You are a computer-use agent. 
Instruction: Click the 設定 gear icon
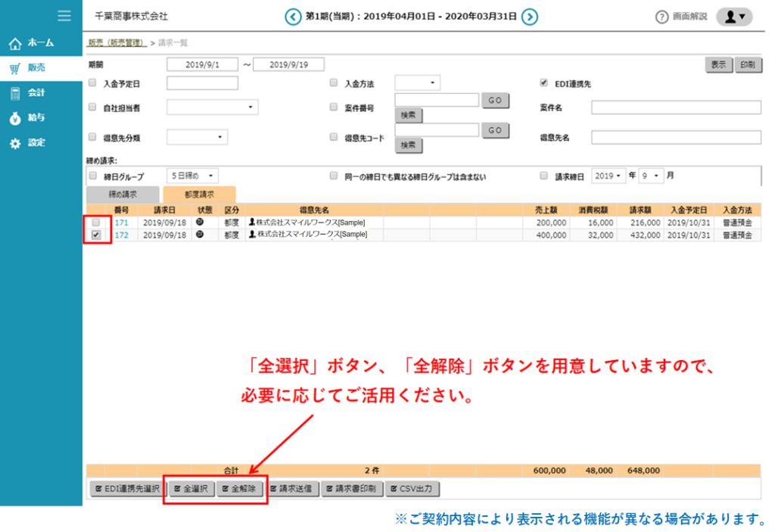coord(15,143)
